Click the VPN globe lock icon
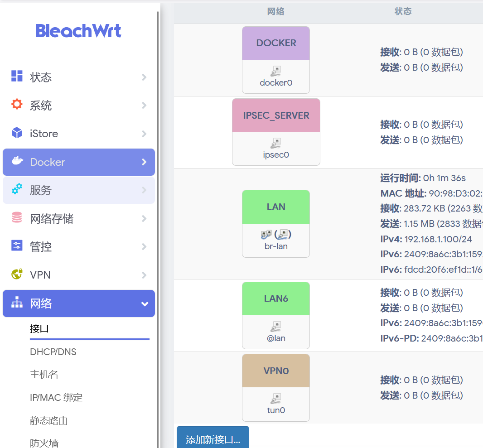 [x=17, y=274]
